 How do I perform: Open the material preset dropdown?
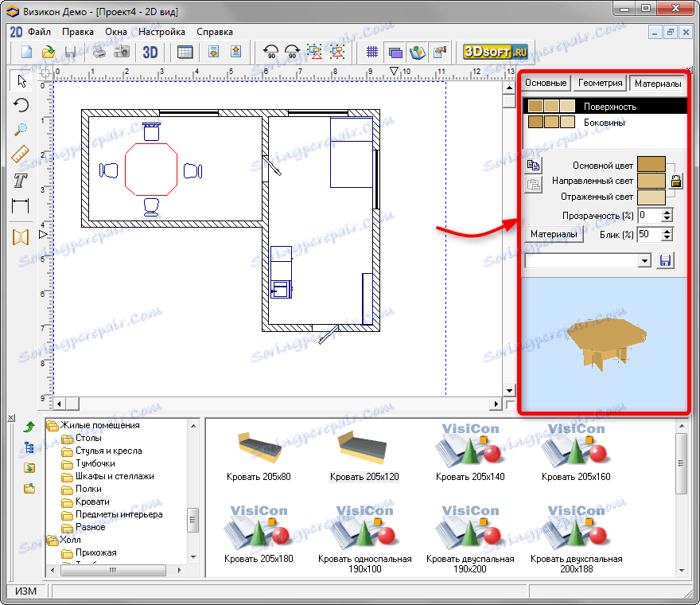click(644, 260)
